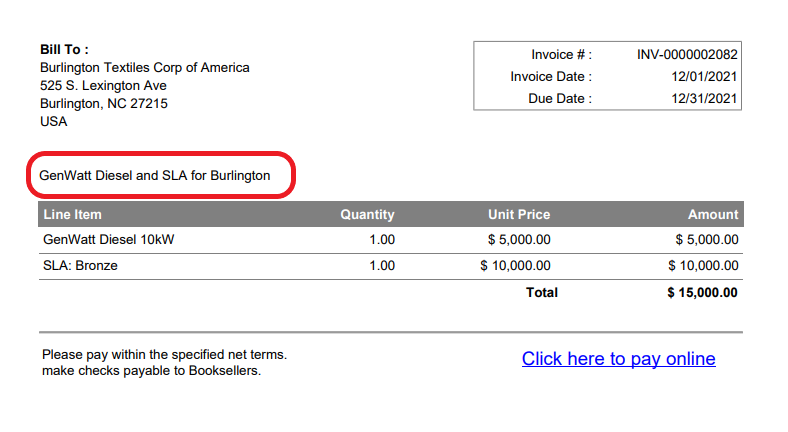Click the 'Bill To :' label

point(64,49)
